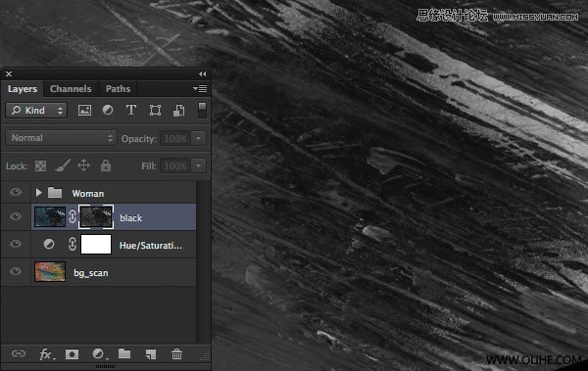This screenshot has height=371, width=588.
Task: Click the link layers icon
Action: point(18,353)
